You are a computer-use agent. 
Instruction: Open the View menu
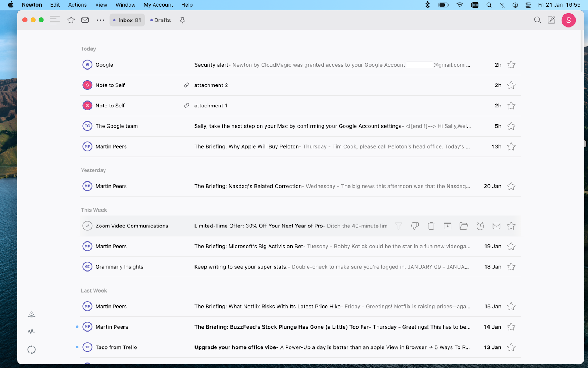pyautogui.click(x=101, y=5)
